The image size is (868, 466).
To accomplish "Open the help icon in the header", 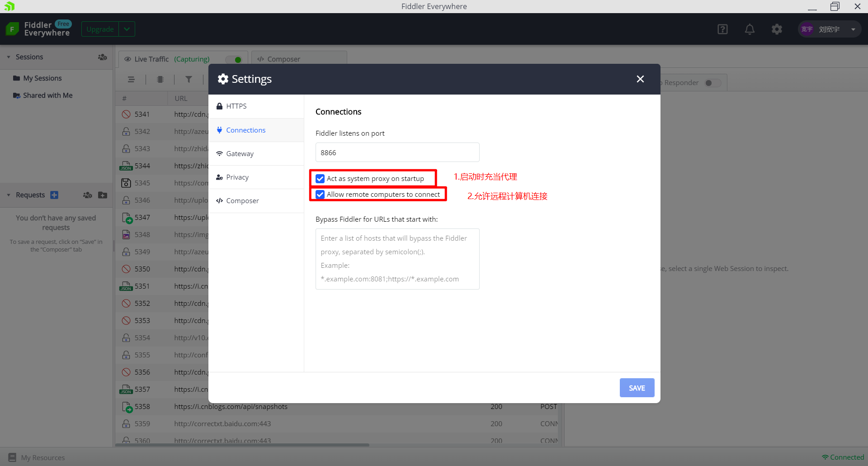I will coord(722,29).
